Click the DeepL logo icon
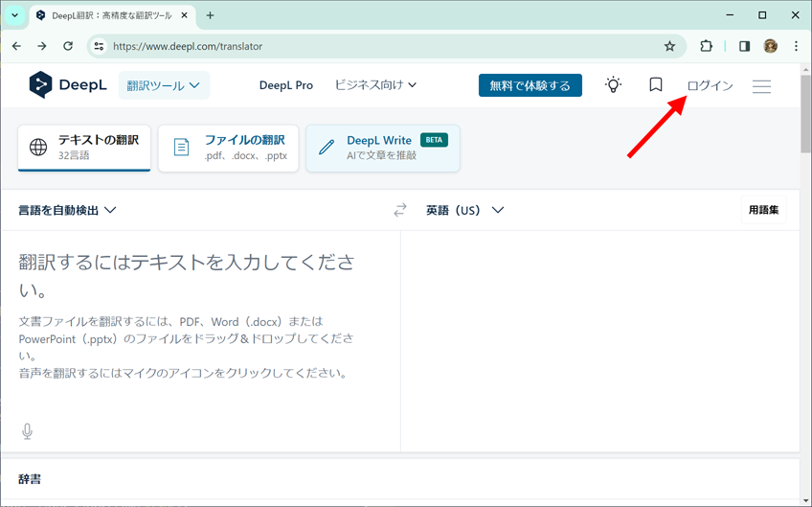This screenshot has width=812, height=507. pyautogui.click(x=40, y=85)
